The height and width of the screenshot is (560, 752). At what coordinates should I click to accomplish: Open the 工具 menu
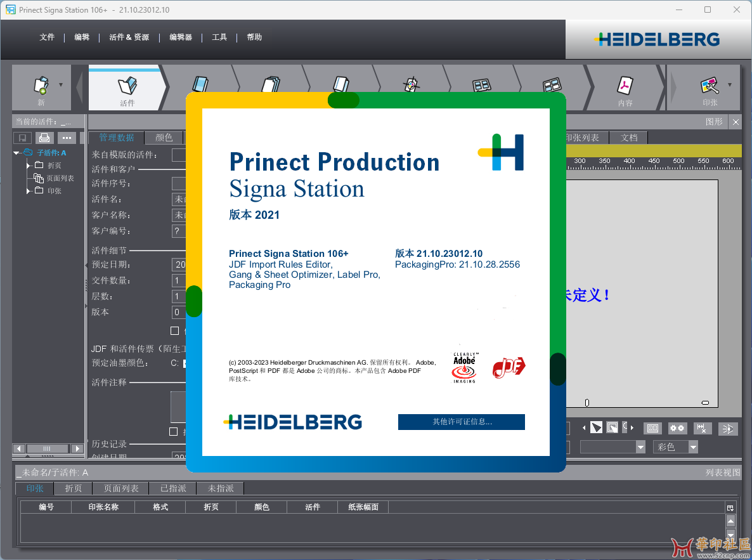click(219, 37)
